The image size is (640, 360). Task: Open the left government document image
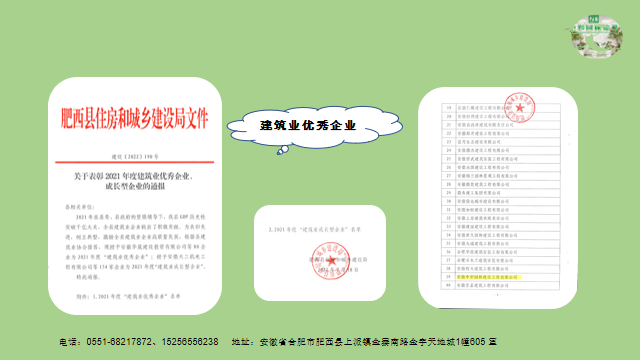click(135, 196)
